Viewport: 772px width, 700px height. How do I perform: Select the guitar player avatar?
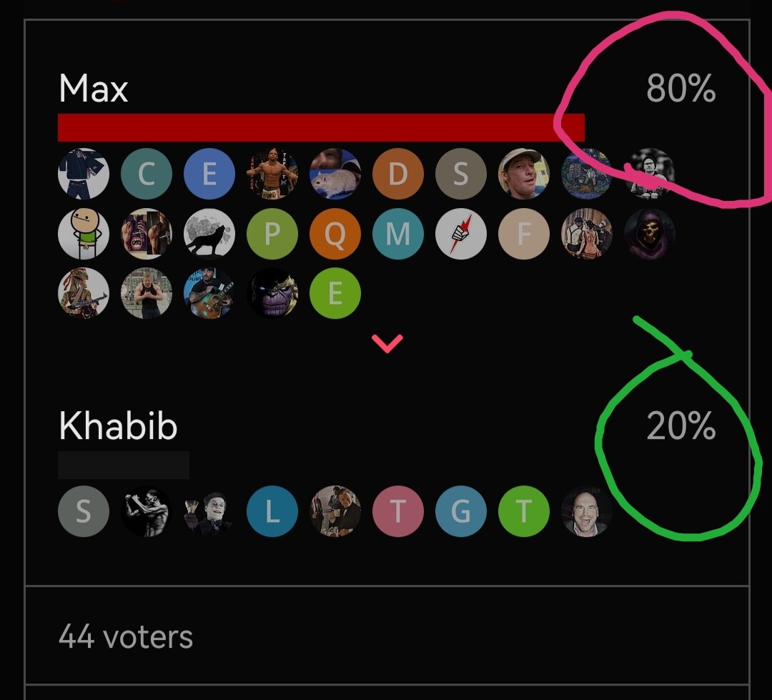(x=209, y=294)
